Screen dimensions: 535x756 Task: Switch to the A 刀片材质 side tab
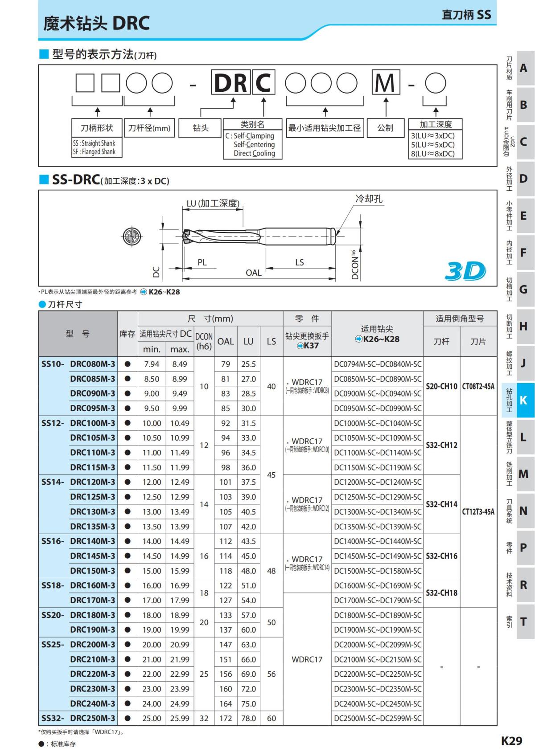click(x=518, y=68)
